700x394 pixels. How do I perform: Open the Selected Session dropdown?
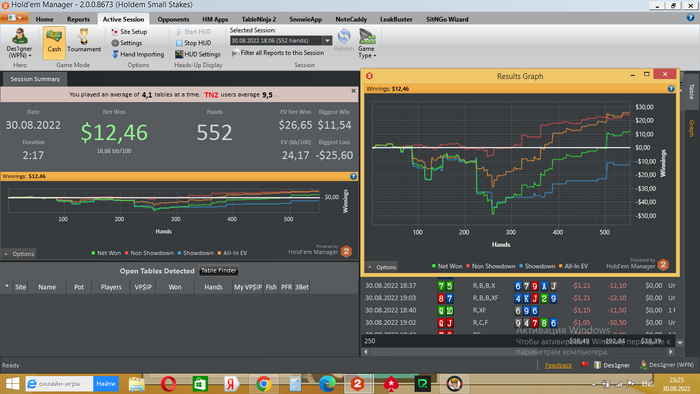pos(327,41)
